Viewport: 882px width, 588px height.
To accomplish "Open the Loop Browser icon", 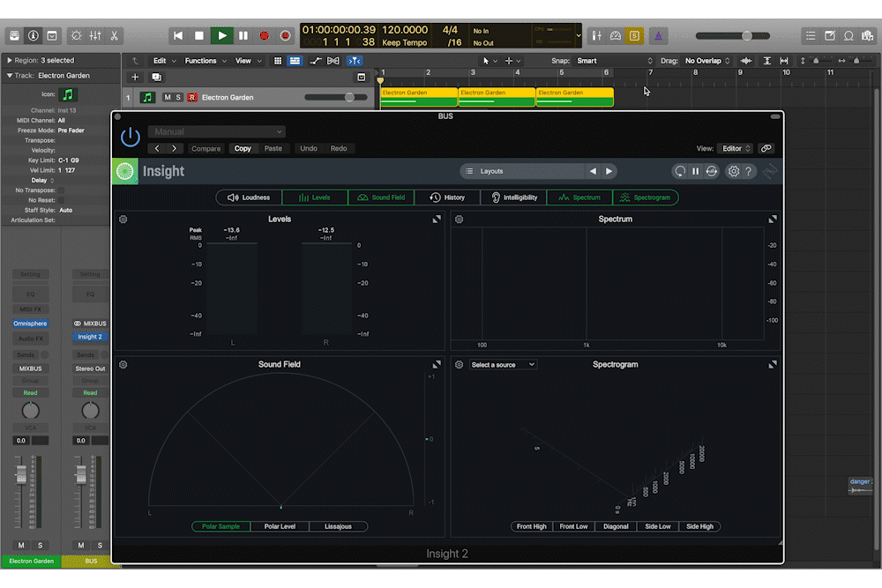I will click(848, 36).
